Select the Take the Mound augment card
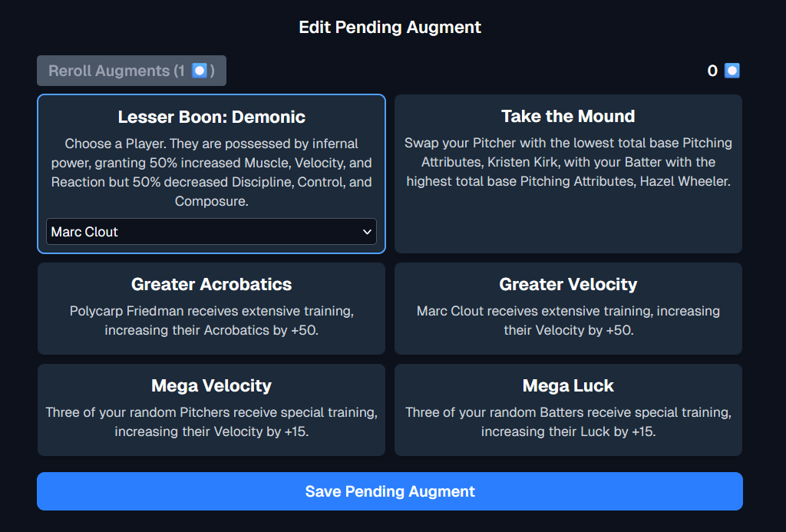 pyautogui.click(x=568, y=174)
